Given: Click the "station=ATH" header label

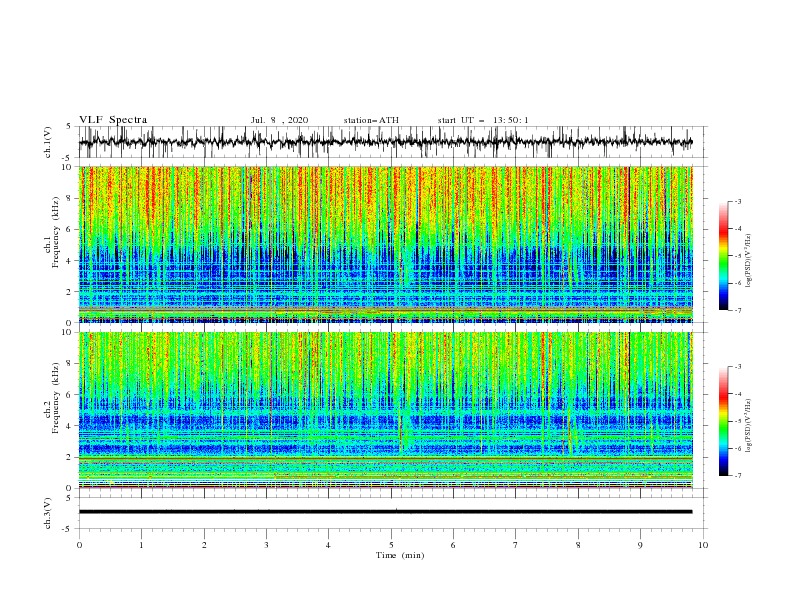Looking at the screenshot, I should (x=371, y=120).
